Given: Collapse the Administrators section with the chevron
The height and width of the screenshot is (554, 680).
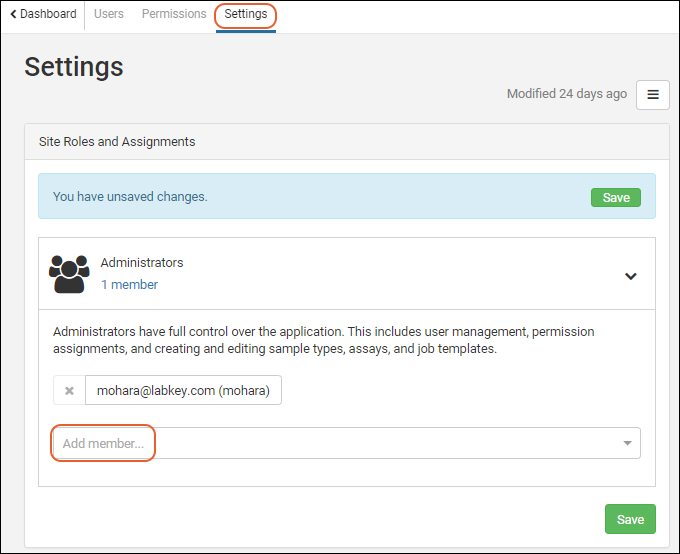Looking at the screenshot, I should click(630, 276).
